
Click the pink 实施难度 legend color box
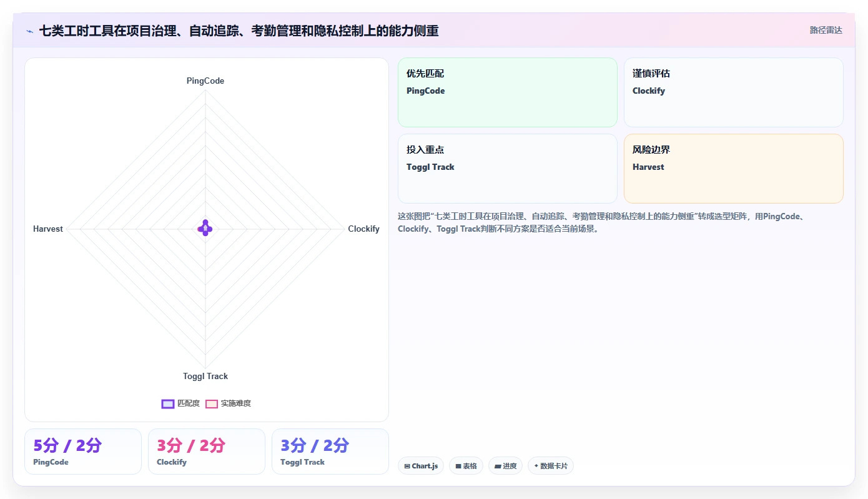tap(212, 403)
